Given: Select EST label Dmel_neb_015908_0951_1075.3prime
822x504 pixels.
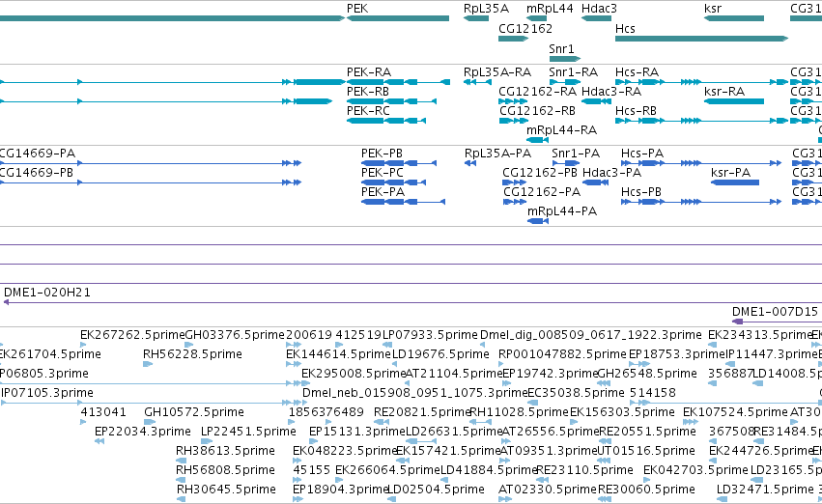Looking at the screenshot, I should 415,393.
